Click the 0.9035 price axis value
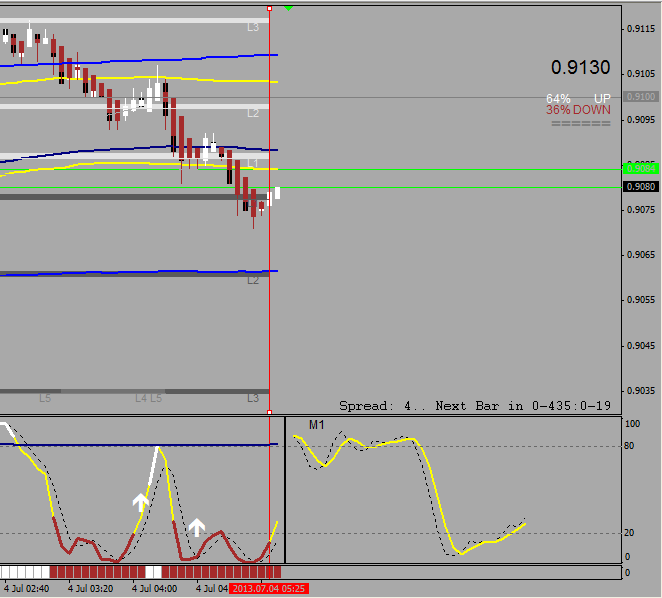The width and height of the screenshot is (662, 598). (641, 391)
